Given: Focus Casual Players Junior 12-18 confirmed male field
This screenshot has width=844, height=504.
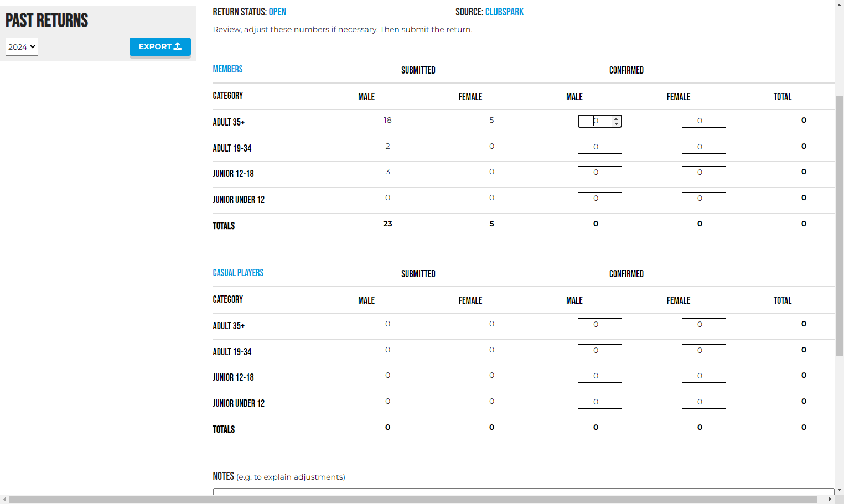Looking at the screenshot, I should coord(599,376).
